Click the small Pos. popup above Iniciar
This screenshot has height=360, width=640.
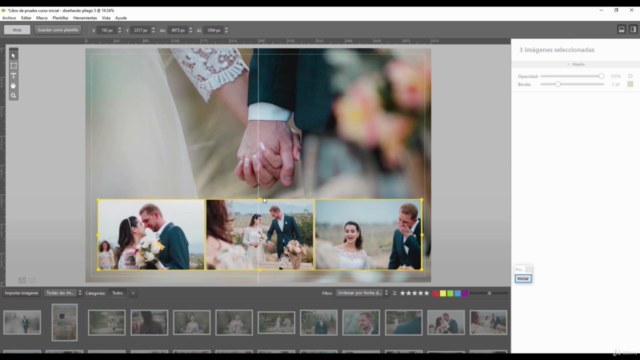523,269
